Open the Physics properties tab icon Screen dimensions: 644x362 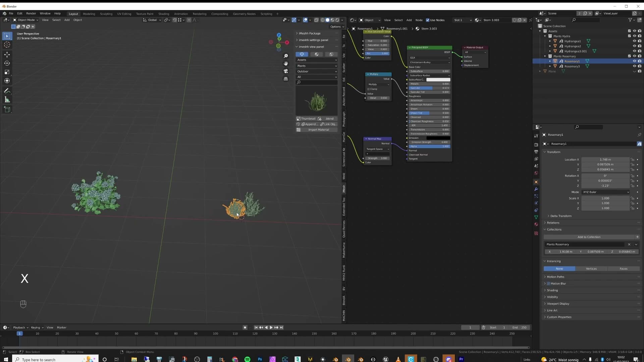pos(536,203)
